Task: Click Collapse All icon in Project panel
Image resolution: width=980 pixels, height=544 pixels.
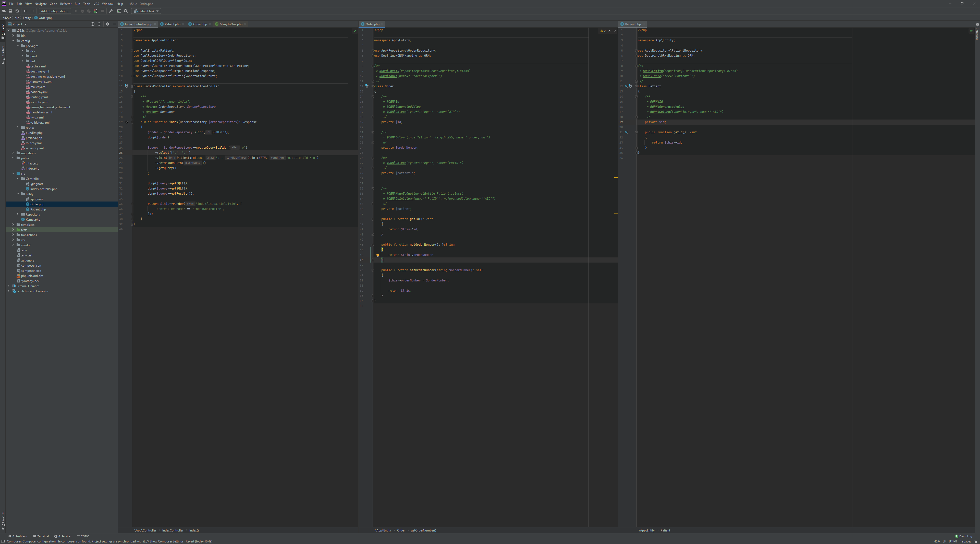Action: click(x=99, y=24)
